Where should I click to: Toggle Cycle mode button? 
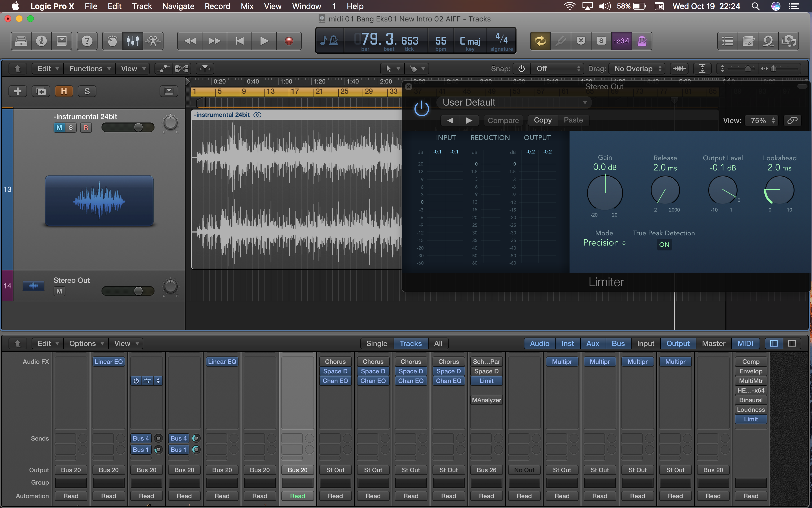click(540, 41)
